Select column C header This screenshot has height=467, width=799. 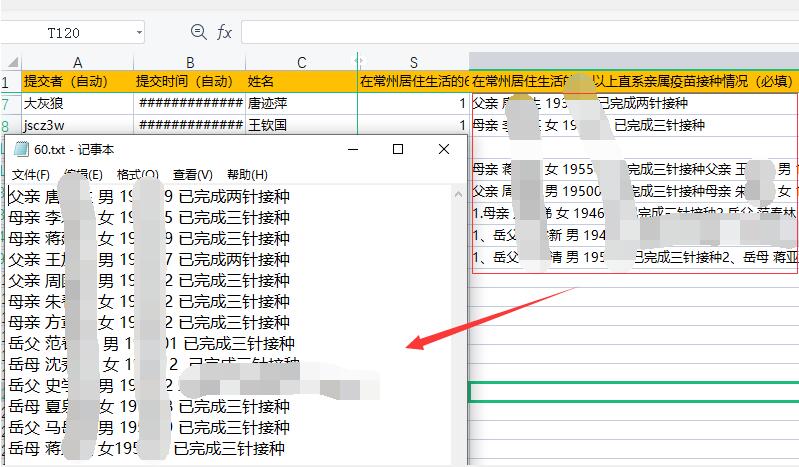click(x=301, y=62)
